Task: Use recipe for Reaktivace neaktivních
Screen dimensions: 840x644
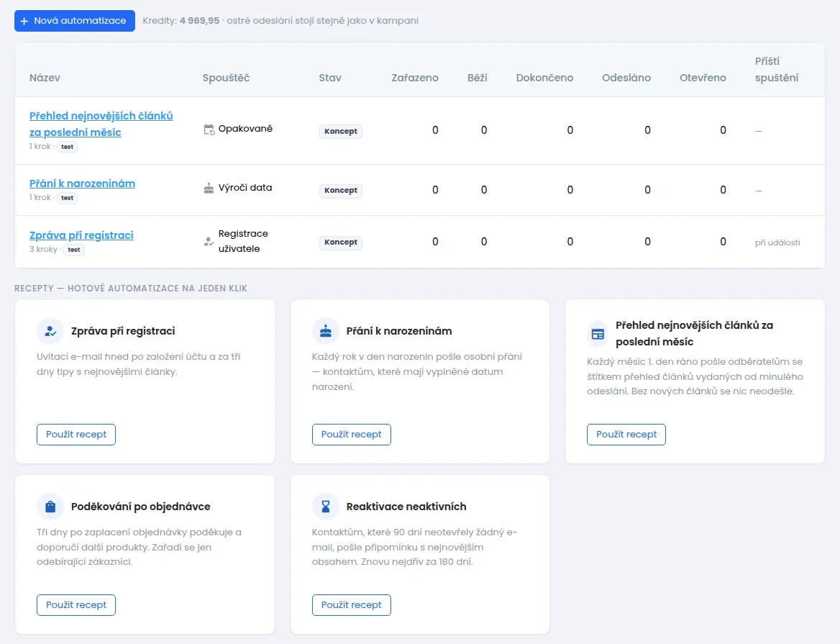Action: [x=352, y=605]
